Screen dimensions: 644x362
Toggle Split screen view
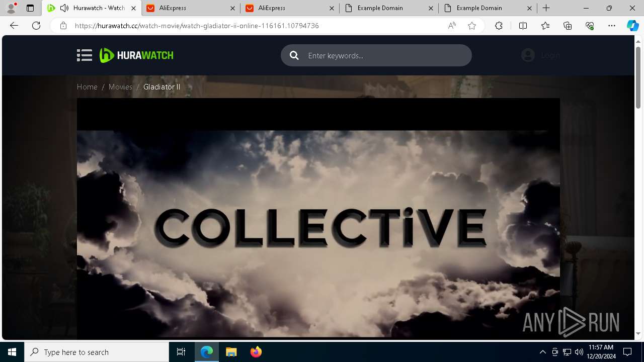click(523, 26)
